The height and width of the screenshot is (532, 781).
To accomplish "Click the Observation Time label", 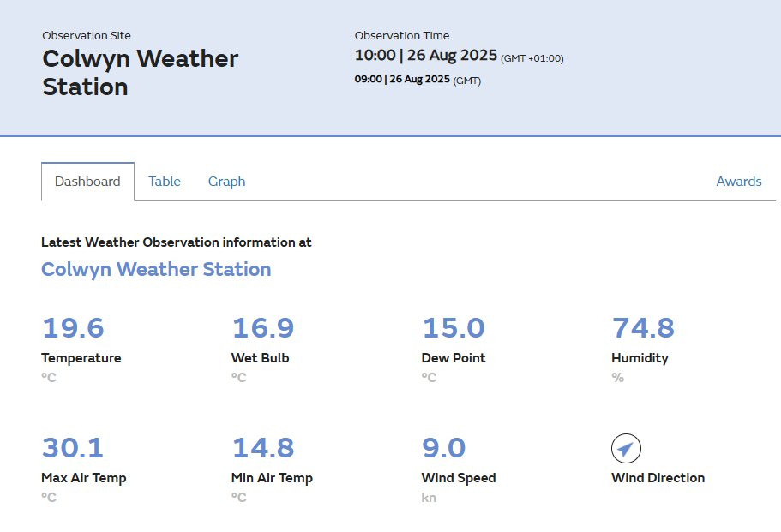I will [x=402, y=35].
